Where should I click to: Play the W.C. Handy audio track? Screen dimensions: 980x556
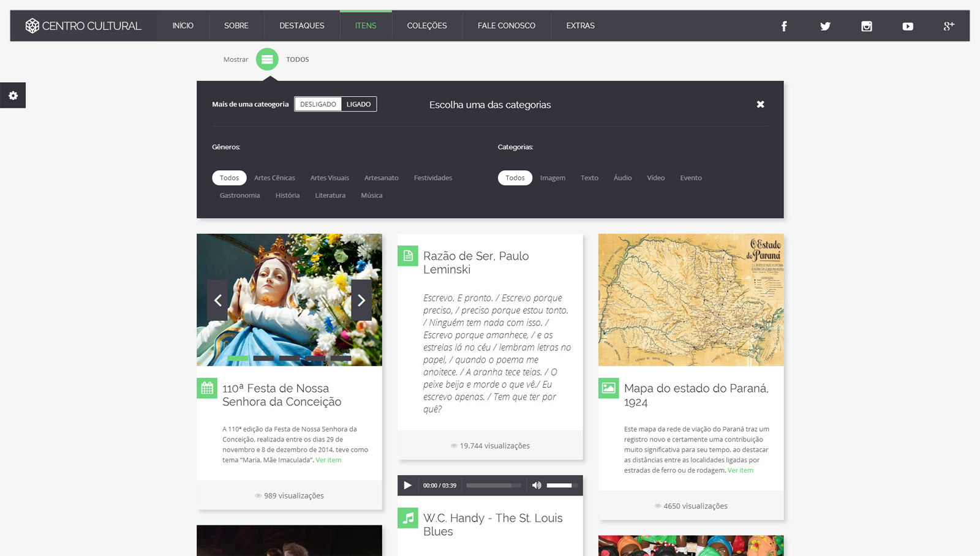[x=408, y=486]
